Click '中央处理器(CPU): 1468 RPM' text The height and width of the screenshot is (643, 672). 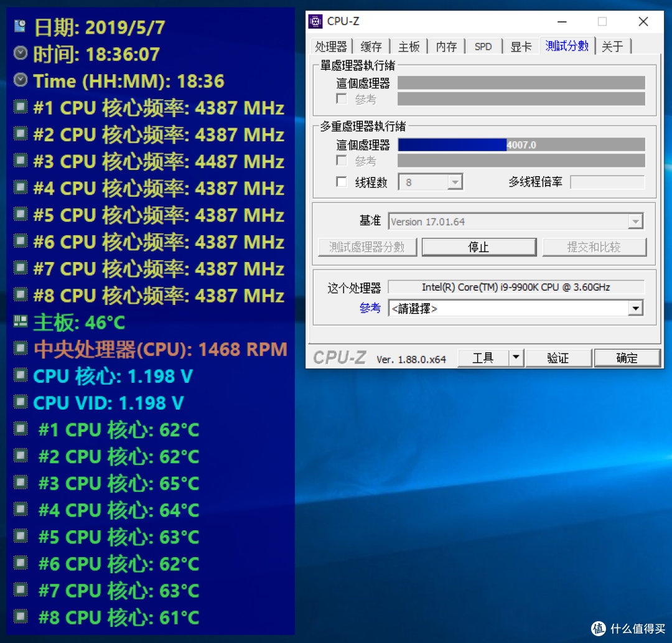tap(161, 349)
